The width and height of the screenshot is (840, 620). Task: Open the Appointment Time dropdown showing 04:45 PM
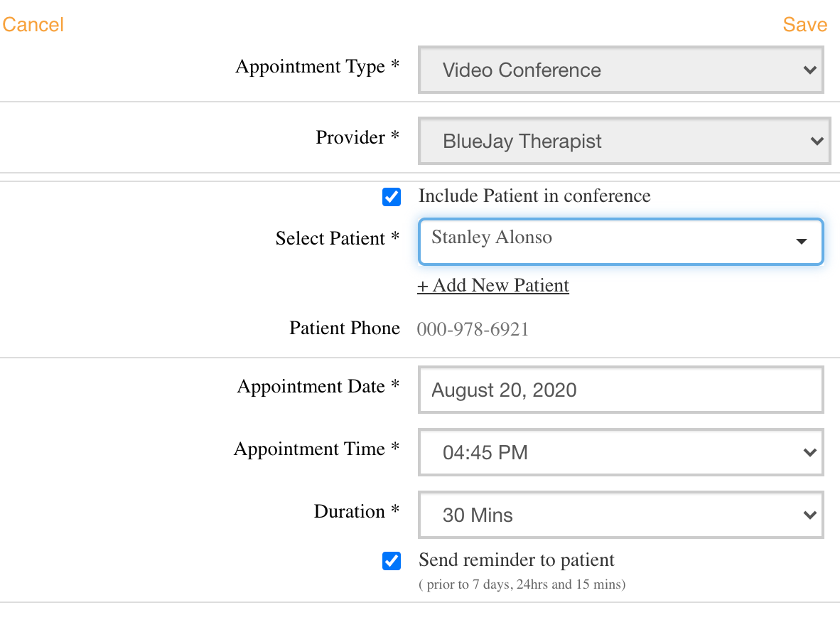620,452
